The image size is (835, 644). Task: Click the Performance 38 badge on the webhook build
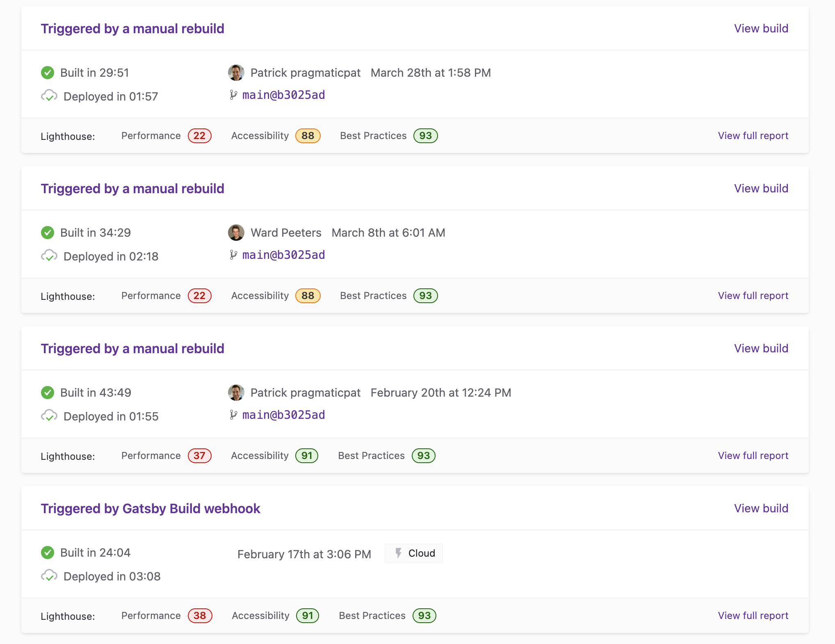click(200, 615)
